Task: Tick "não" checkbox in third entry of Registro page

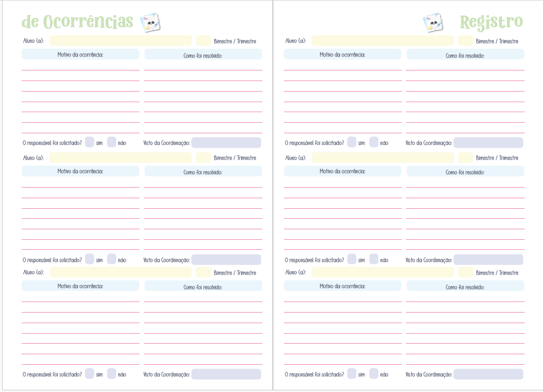Action: (373, 373)
